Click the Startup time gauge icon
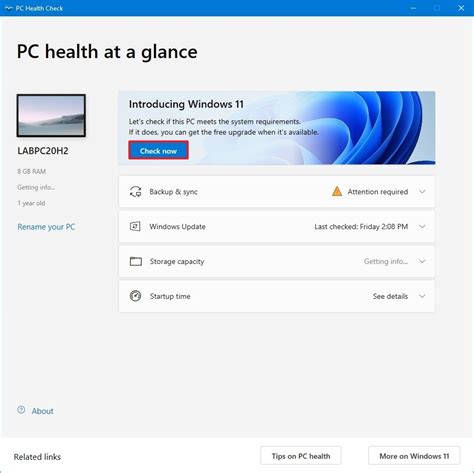This screenshot has width=474, height=473. (x=135, y=296)
